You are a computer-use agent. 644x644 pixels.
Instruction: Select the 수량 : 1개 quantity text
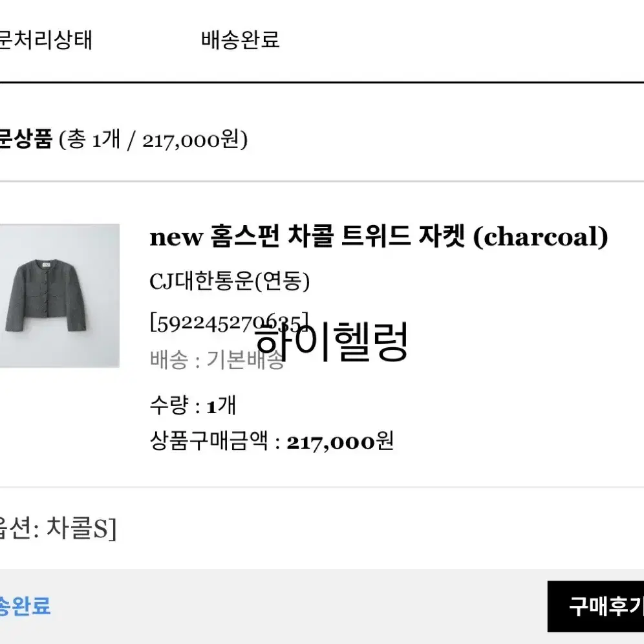click(x=193, y=405)
